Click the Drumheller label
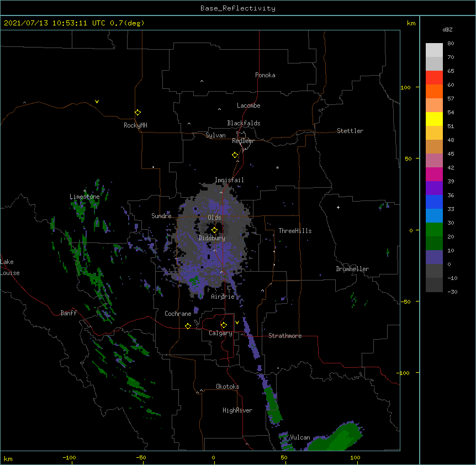This screenshot has height=465, width=476. tap(352, 269)
